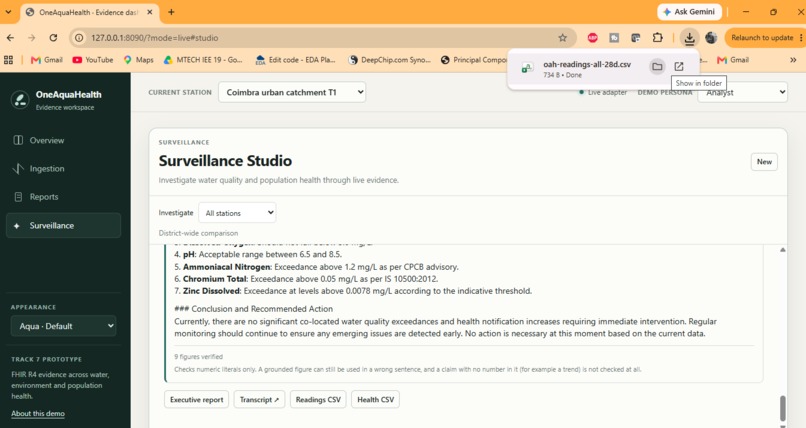Click Chromium Total exceedance line
This screenshot has width=806, height=428.
coord(306,279)
